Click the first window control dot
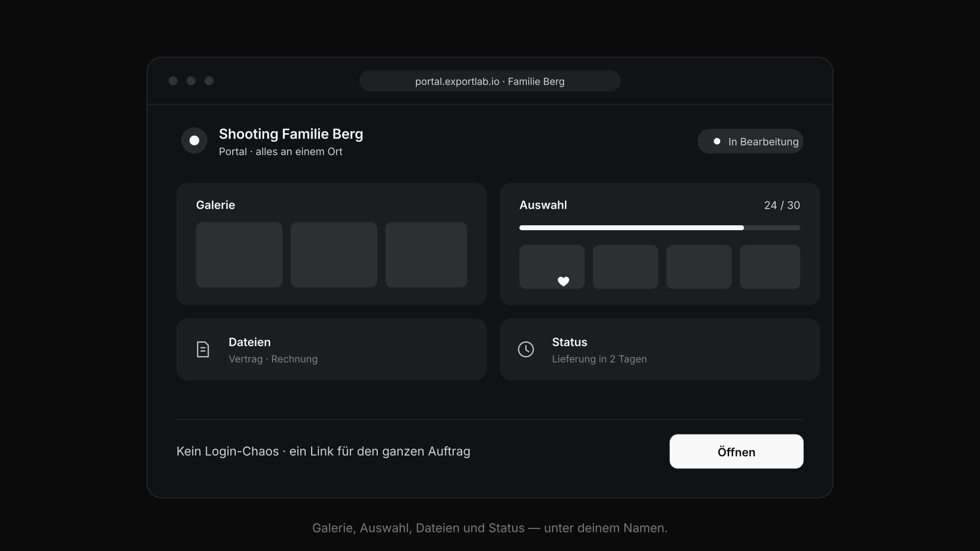980x551 pixels. point(173,81)
